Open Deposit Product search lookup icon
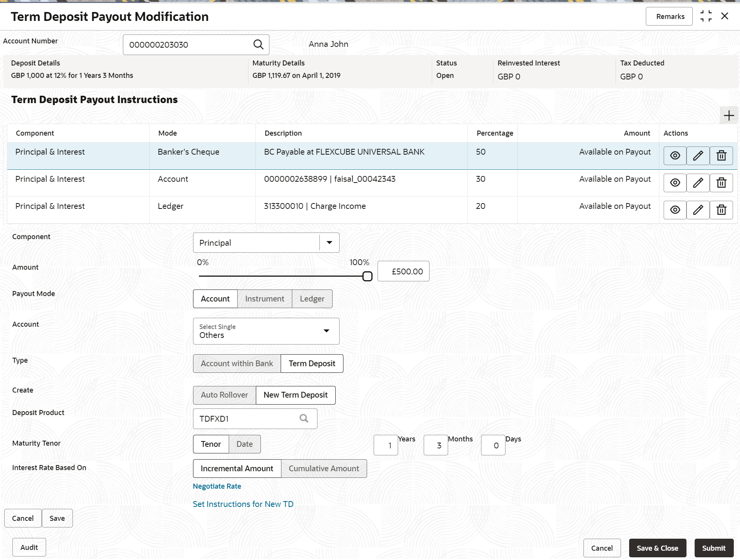Image resolution: width=740 pixels, height=560 pixels. [304, 419]
